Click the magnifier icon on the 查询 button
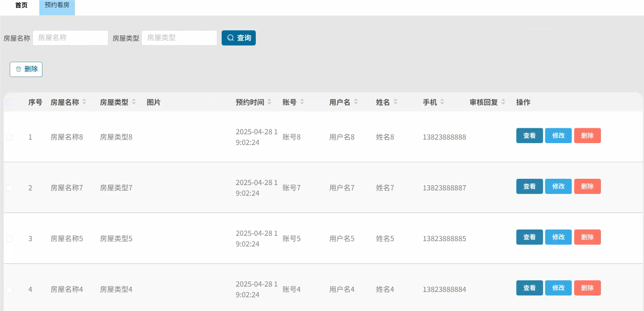644x311 pixels. [230, 38]
